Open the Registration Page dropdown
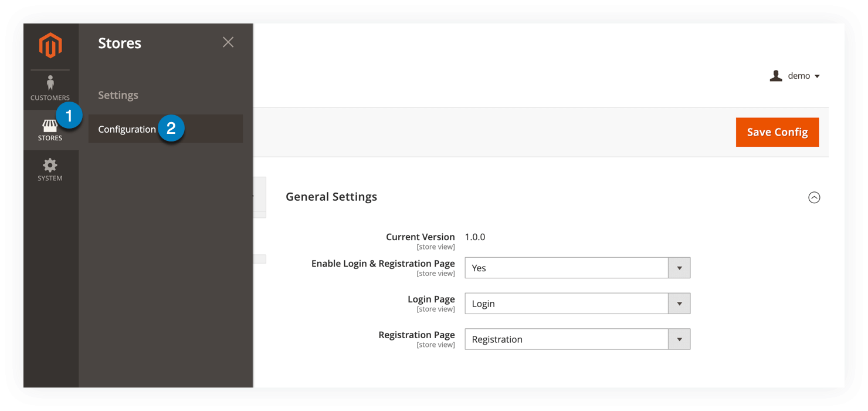The width and height of the screenshot is (868, 411). (577, 339)
